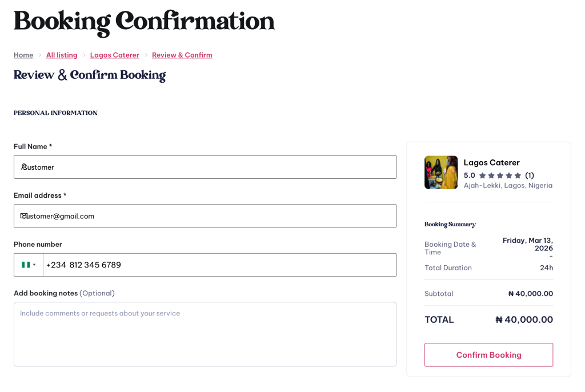Click the Lagos Caterer title in summary card
585x392 pixels.
[491, 163]
